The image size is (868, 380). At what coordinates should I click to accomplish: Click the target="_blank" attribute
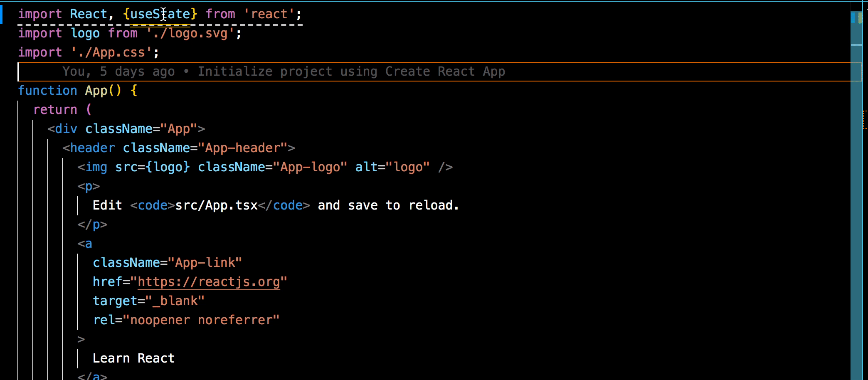(148, 301)
